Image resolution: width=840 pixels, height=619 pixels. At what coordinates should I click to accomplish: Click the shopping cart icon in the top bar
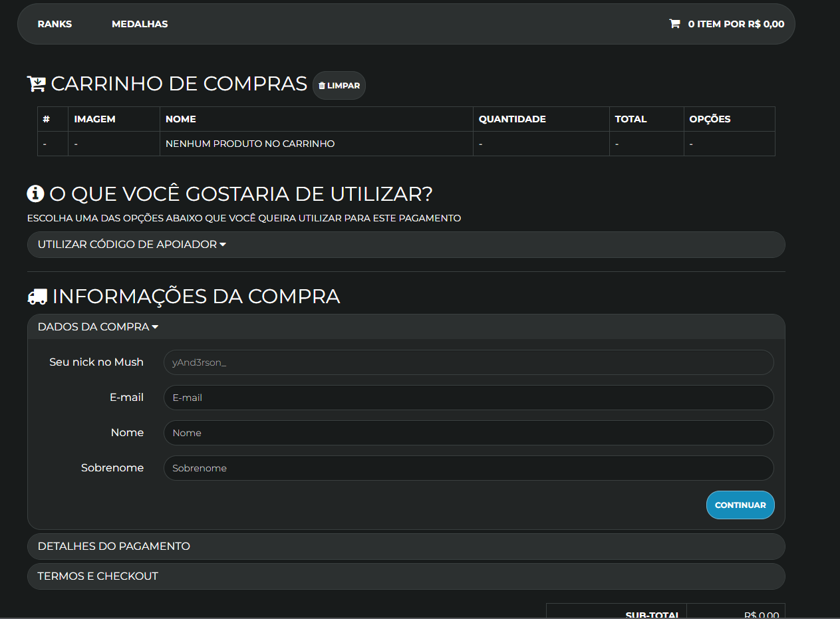(674, 24)
